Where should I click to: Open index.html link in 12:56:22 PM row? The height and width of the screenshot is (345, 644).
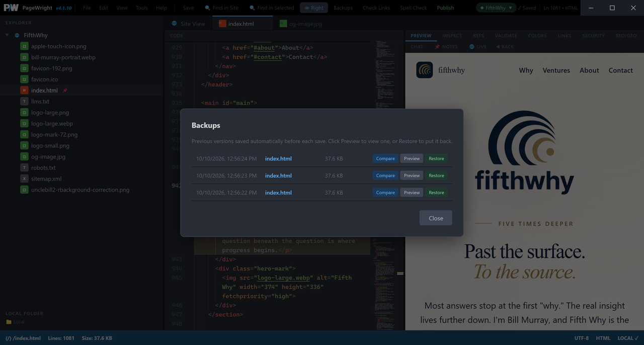(278, 193)
